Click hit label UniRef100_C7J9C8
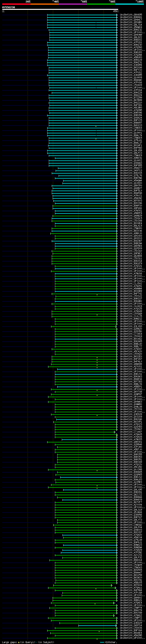Image resolution: width=146 pixels, height=644 pixels. [131, 334]
